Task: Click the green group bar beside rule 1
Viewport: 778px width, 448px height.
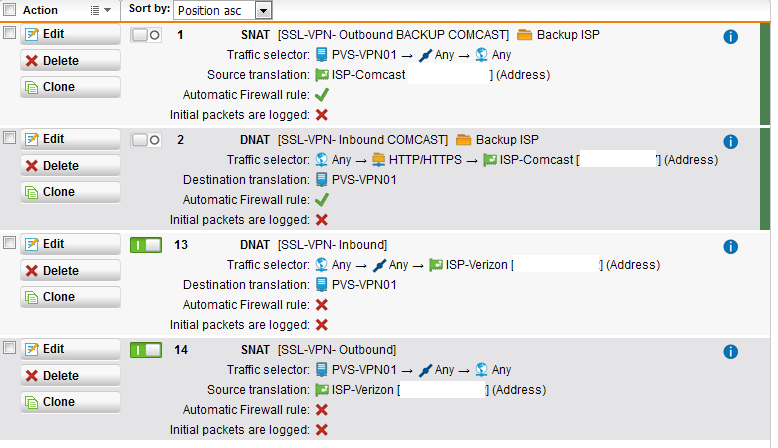Action: click(x=765, y=74)
